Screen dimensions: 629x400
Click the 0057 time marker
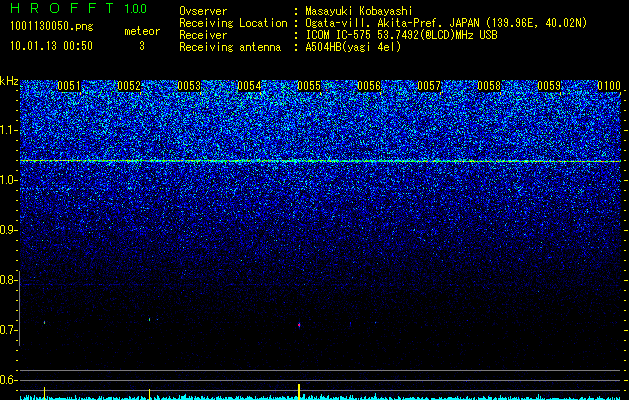[x=429, y=86]
